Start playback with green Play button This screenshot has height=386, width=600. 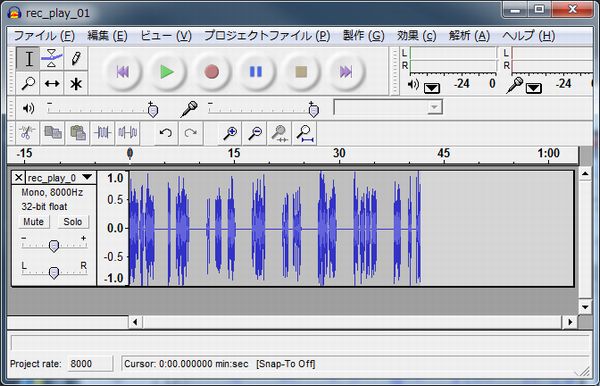click(167, 72)
